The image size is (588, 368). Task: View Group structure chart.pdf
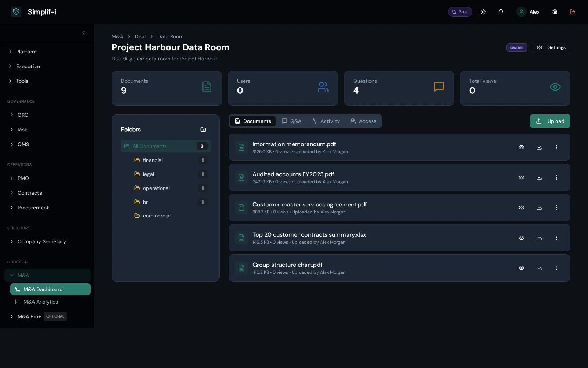click(521, 268)
